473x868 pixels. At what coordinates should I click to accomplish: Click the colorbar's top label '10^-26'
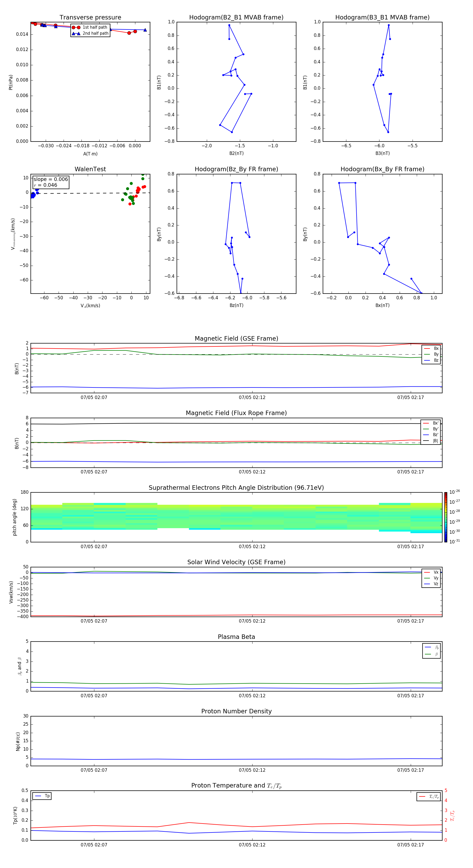pyautogui.click(x=455, y=492)
